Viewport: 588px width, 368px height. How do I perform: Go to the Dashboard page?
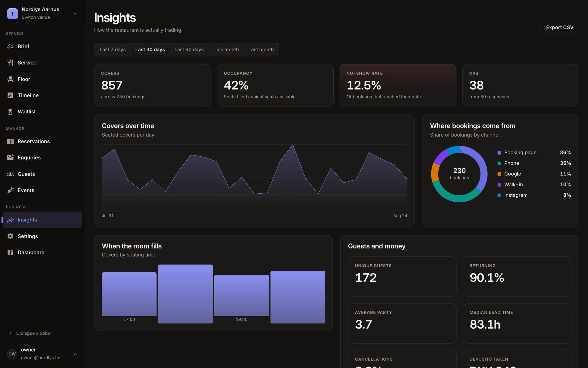coord(42,252)
